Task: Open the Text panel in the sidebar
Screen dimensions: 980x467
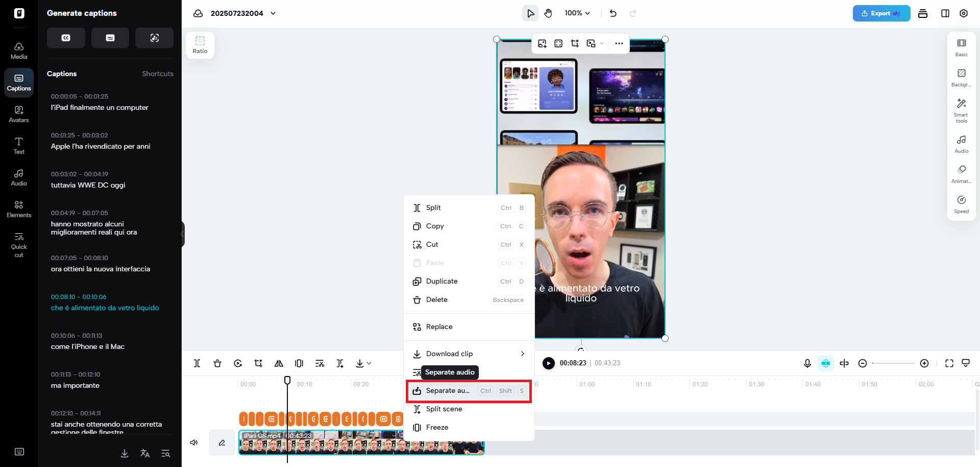Action: point(19,146)
